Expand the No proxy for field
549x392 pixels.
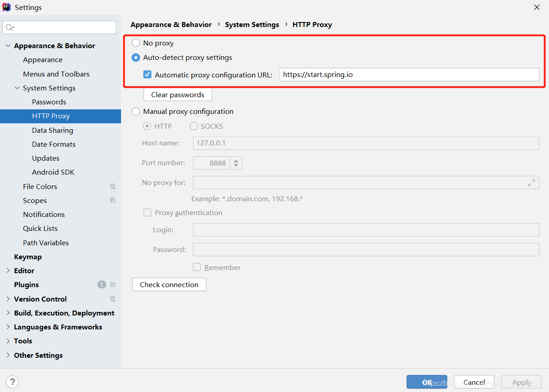(x=531, y=183)
